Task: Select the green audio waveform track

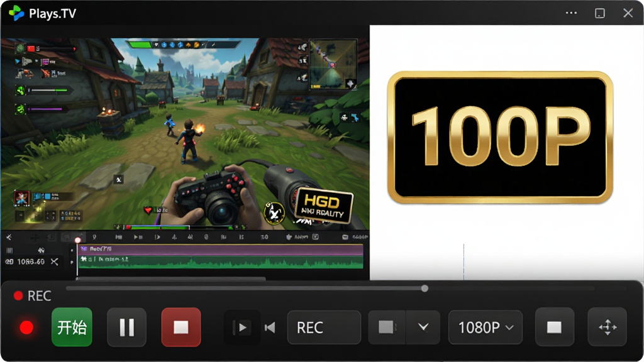Action: point(221,262)
